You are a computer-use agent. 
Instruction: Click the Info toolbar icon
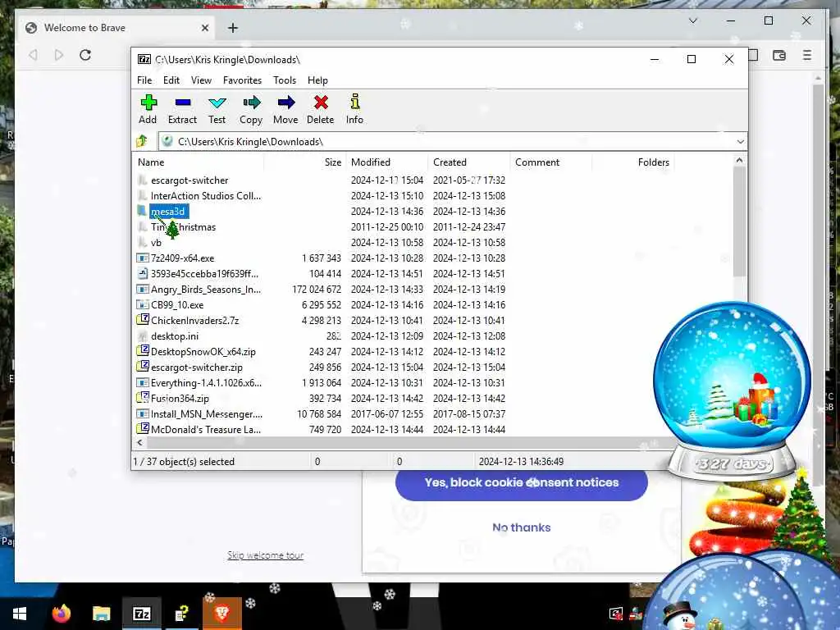click(354, 102)
